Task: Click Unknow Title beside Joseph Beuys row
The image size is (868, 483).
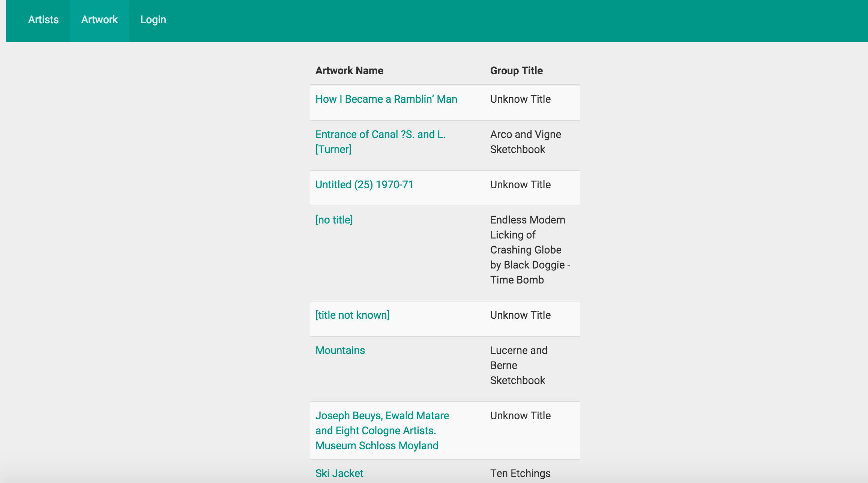Action: [520, 416]
